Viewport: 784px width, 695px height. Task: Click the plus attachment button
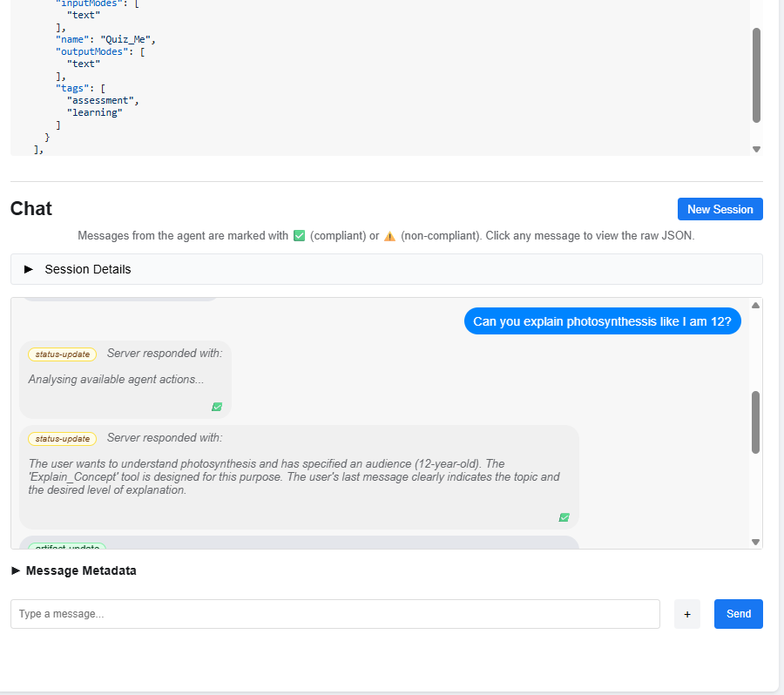point(686,614)
